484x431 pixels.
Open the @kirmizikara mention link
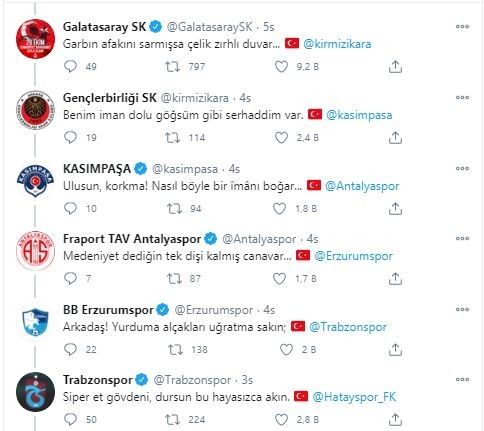[337, 44]
